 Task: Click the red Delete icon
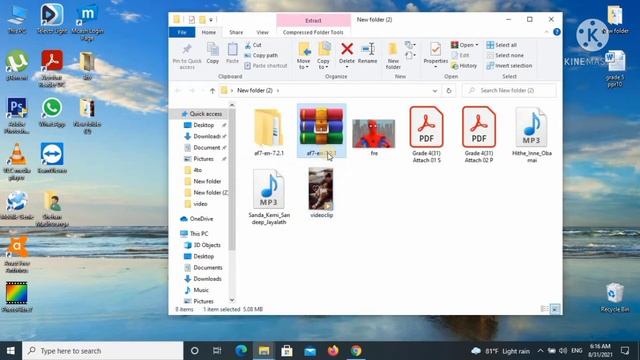(347, 49)
